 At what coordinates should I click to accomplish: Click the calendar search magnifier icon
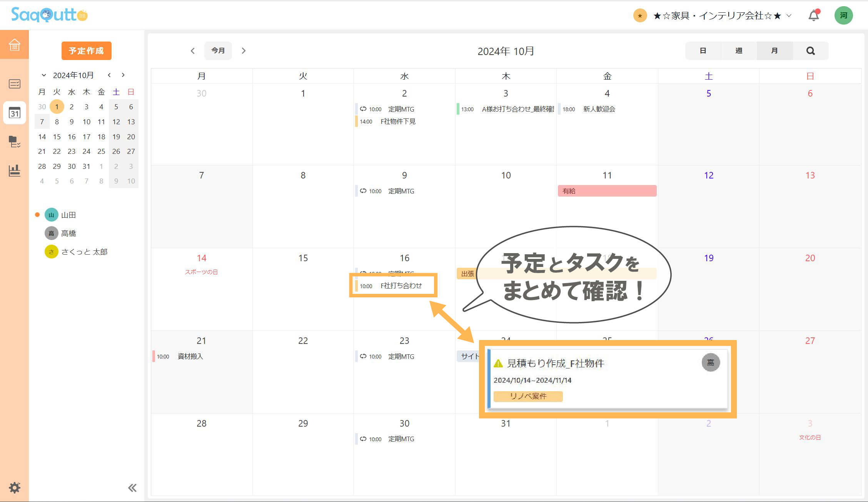pyautogui.click(x=810, y=51)
